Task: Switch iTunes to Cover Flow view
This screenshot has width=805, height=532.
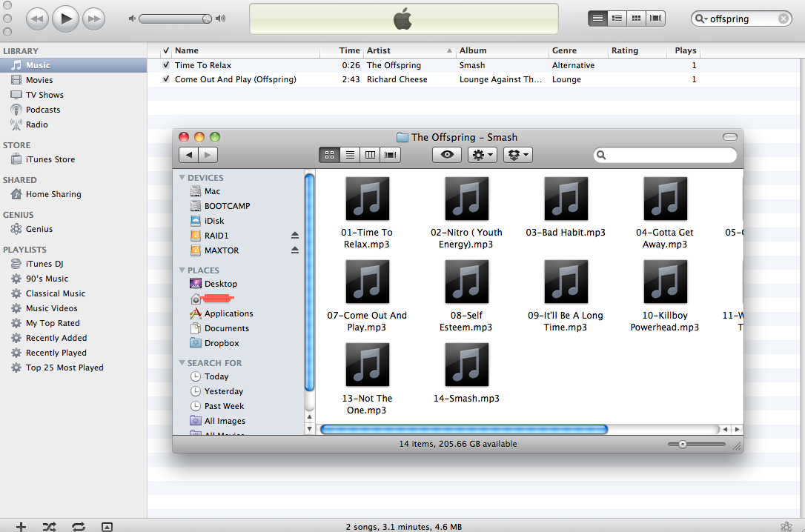Action: tap(655, 19)
